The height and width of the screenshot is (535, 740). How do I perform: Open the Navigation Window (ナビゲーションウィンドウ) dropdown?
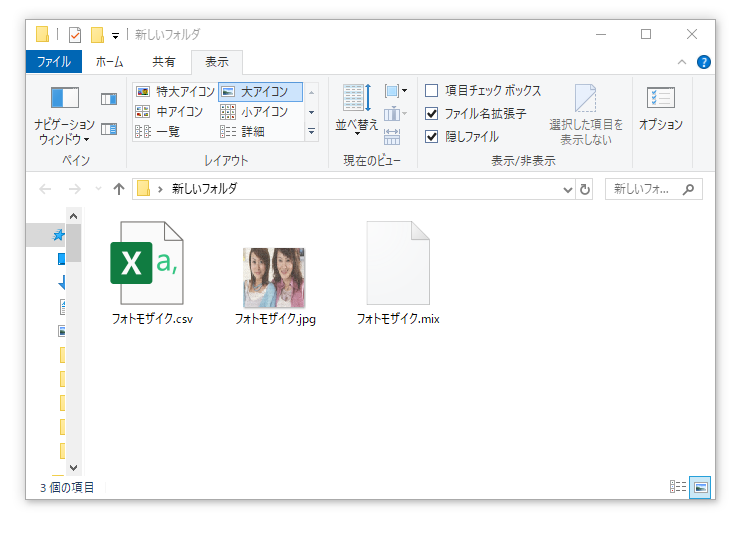tap(64, 116)
